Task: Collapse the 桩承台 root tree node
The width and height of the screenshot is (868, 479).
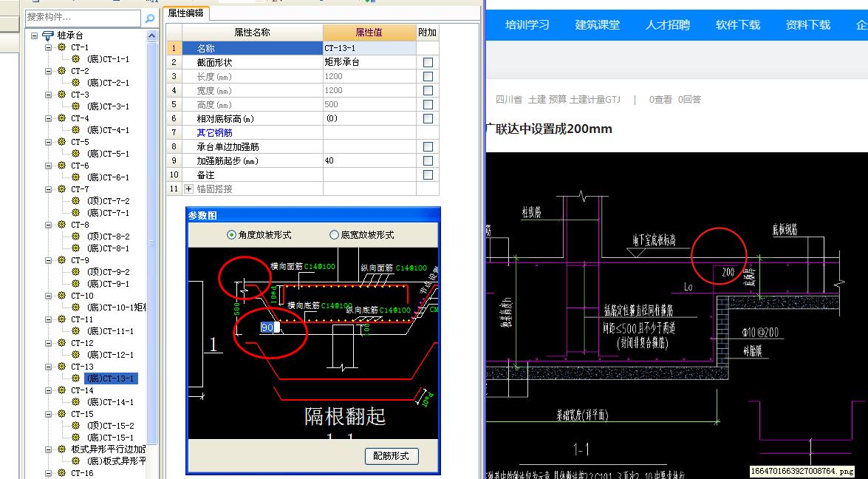Action: [34, 35]
